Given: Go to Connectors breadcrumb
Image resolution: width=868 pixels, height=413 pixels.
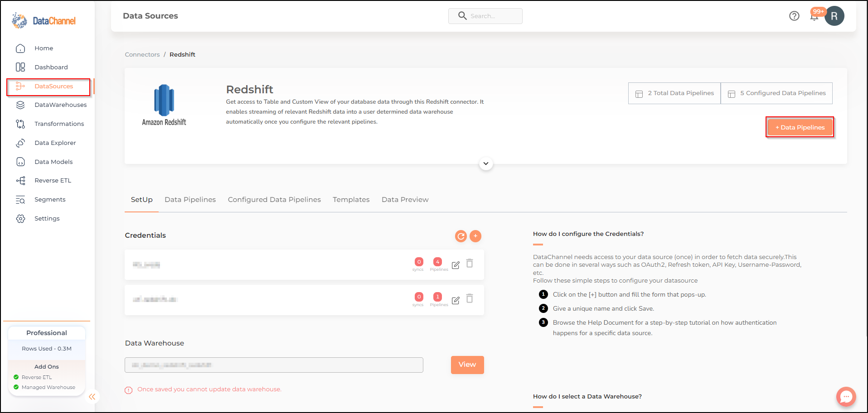Looking at the screenshot, I should click(142, 54).
